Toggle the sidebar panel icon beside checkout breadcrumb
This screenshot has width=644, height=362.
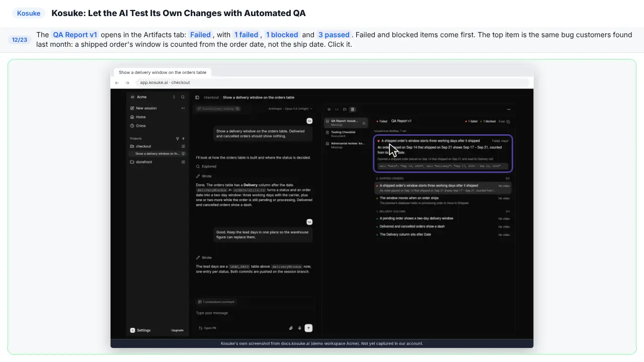point(197,98)
